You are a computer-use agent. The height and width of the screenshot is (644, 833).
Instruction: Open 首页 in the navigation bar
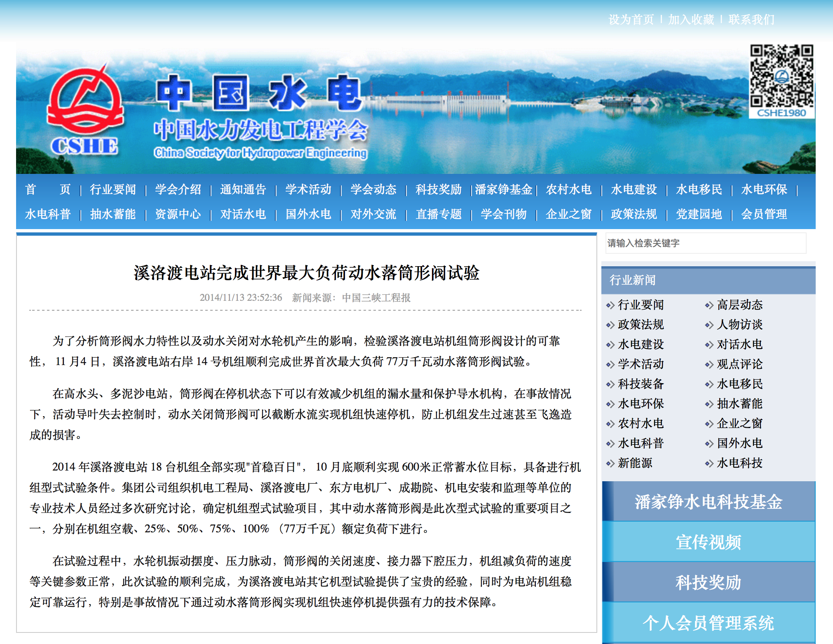click(47, 190)
